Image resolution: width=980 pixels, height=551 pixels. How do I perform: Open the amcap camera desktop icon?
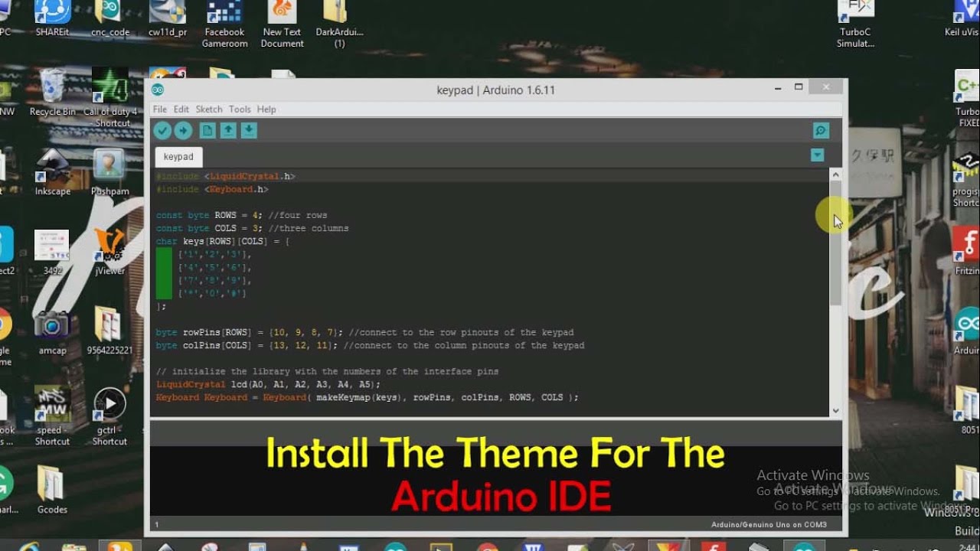(52, 331)
